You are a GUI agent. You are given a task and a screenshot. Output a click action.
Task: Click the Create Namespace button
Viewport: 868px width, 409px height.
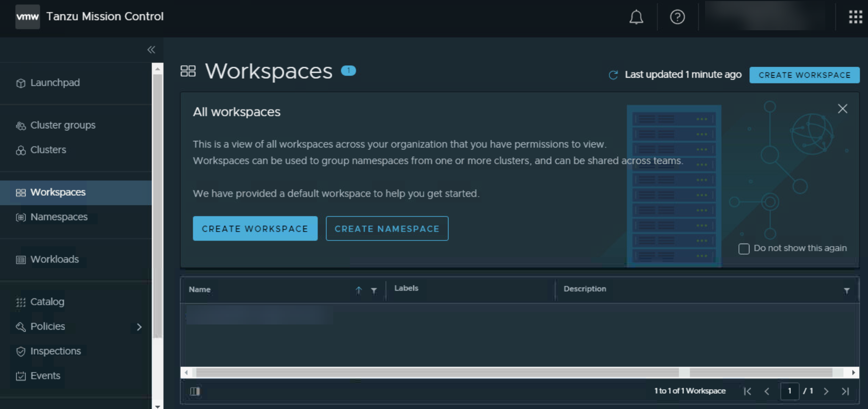click(x=386, y=228)
